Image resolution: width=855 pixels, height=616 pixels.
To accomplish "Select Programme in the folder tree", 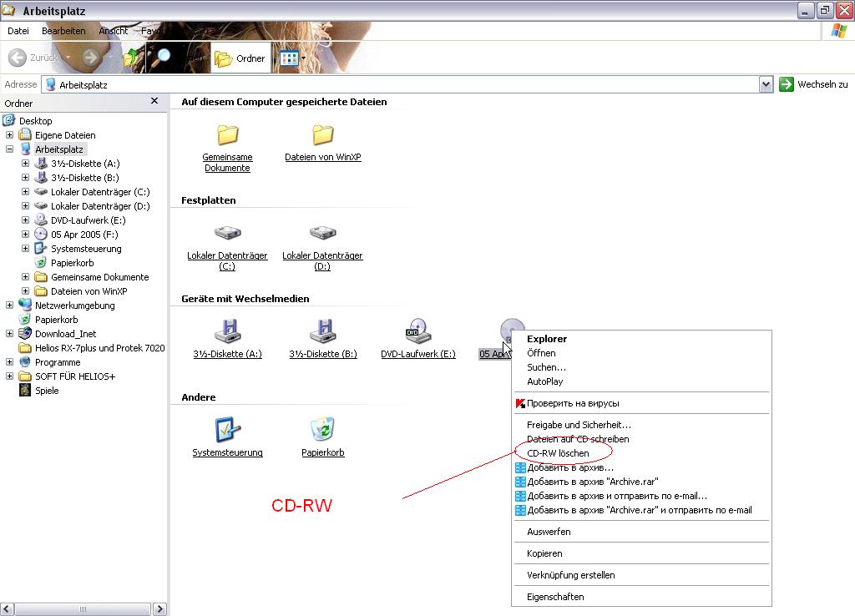I will coord(58,362).
